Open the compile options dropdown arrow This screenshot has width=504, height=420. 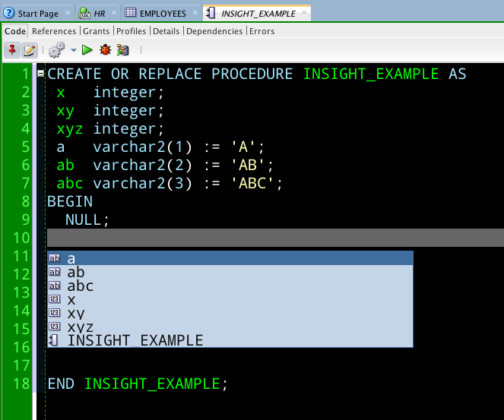point(73,50)
